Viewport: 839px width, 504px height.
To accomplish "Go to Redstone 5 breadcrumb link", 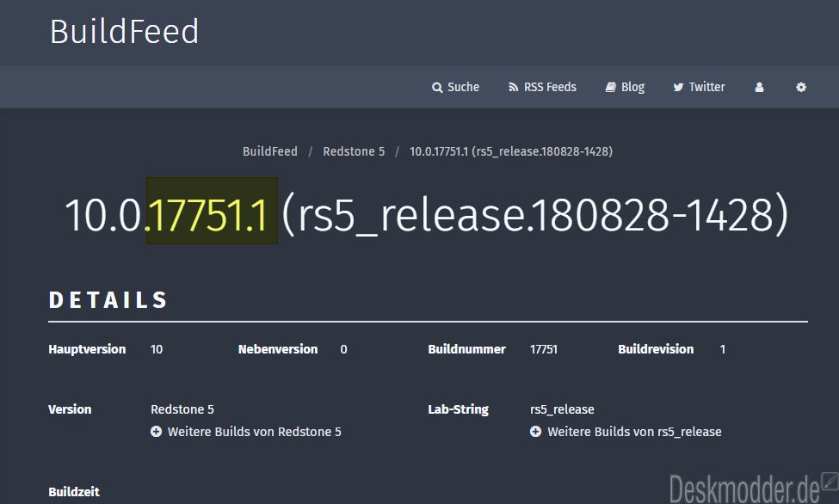I will (x=354, y=151).
